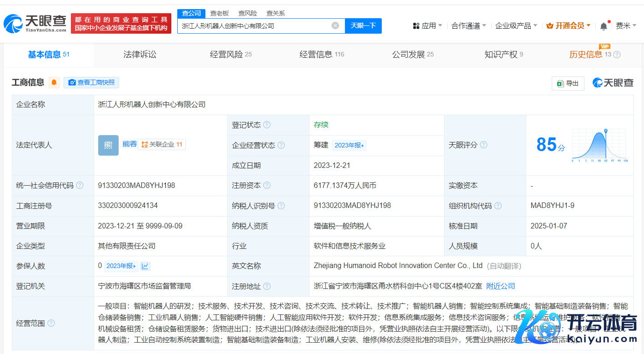This screenshot has width=644, height=354.
Task: Click the 导出 export button
Action: (x=568, y=83)
